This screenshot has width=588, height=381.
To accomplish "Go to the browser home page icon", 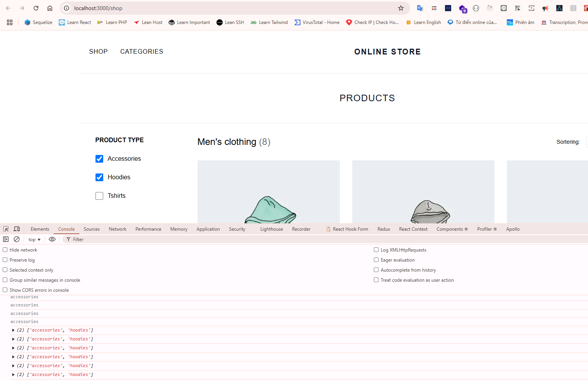I will [x=50, y=8].
